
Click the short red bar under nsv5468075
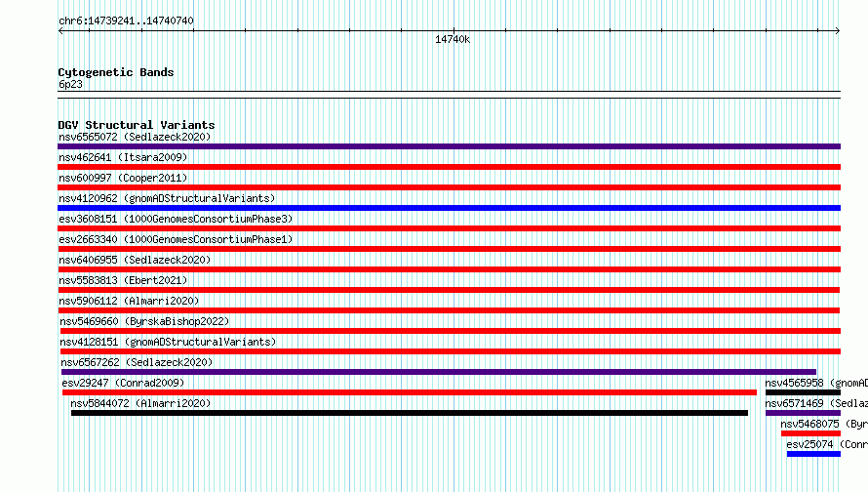(x=811, y=433)
